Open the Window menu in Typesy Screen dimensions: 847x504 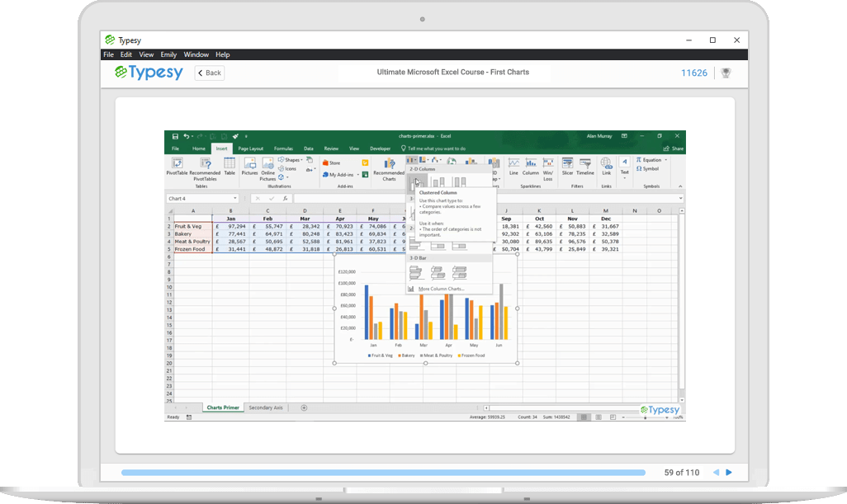pos(196,54)
